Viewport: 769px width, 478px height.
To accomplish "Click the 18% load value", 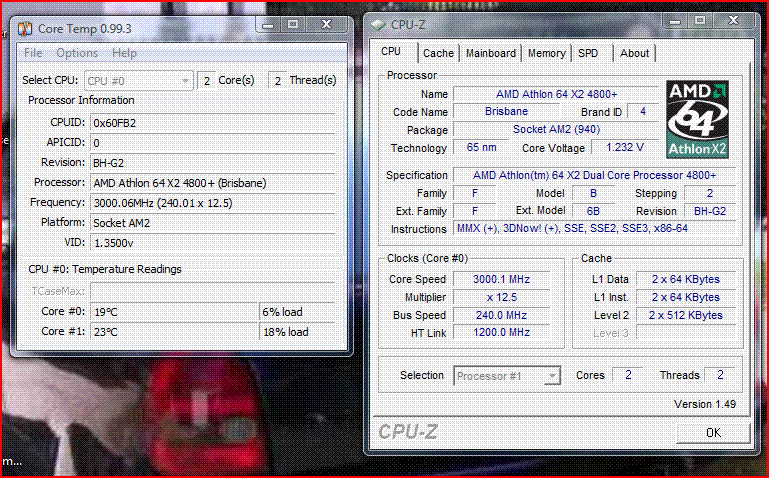I will pyautogui.click(x=298, y=332).
